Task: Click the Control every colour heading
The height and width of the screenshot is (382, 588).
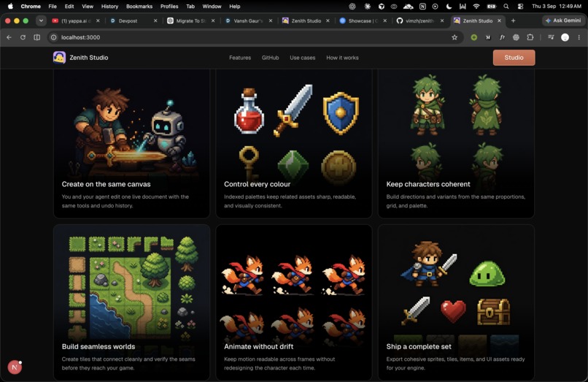Action: [x=257, y=184]
